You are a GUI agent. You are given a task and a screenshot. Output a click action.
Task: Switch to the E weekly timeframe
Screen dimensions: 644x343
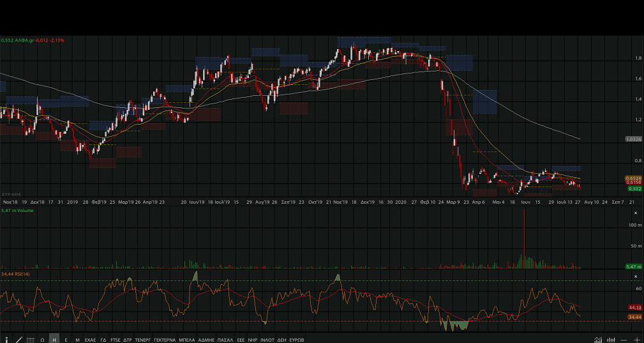point(66,340)
